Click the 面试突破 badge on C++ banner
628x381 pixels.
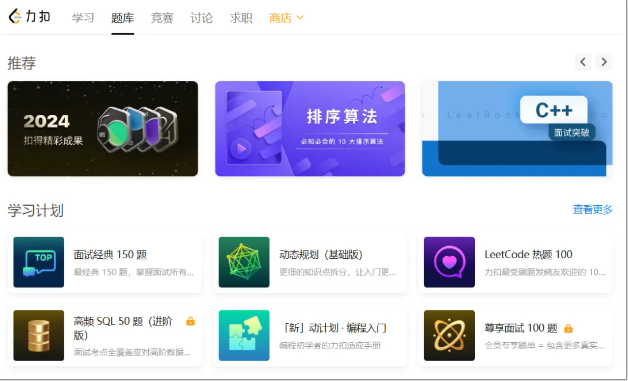572,133
